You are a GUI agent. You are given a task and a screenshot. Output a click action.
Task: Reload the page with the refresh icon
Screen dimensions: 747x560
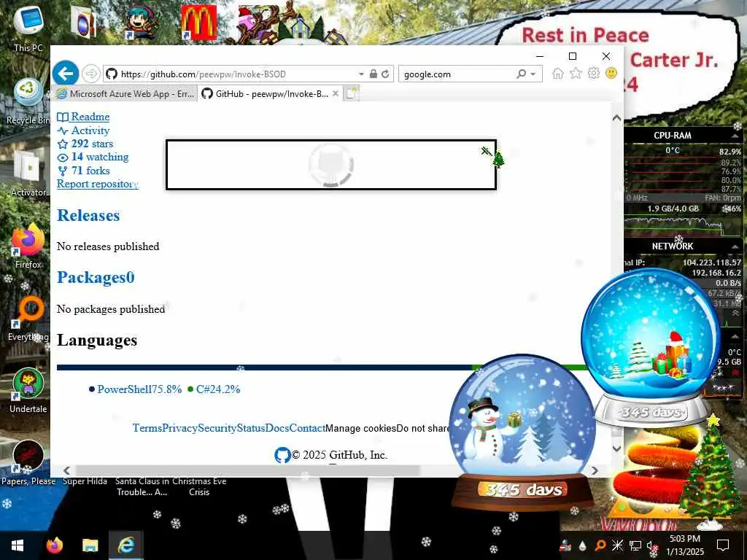[385, 74]
